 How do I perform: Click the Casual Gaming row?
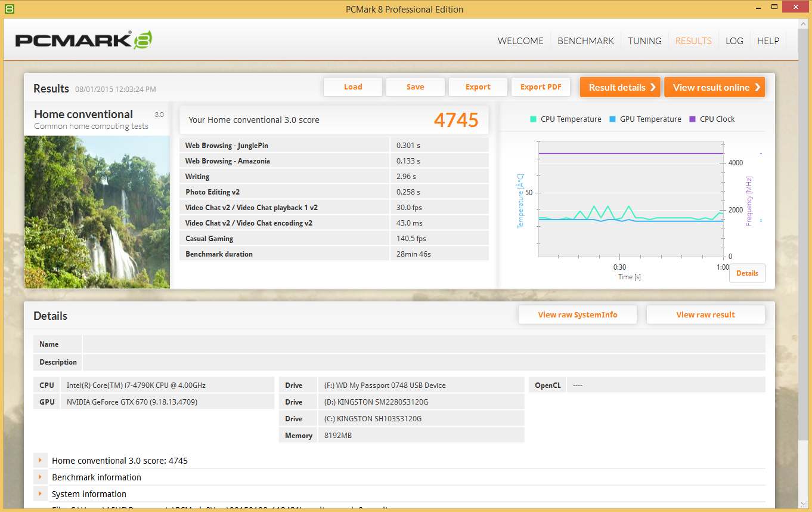[x=334, y=239]
